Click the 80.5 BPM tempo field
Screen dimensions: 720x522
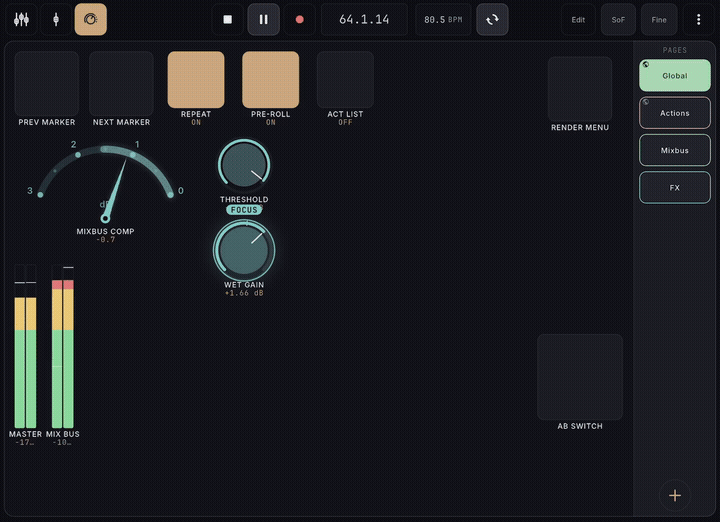[x=443, y=19]
